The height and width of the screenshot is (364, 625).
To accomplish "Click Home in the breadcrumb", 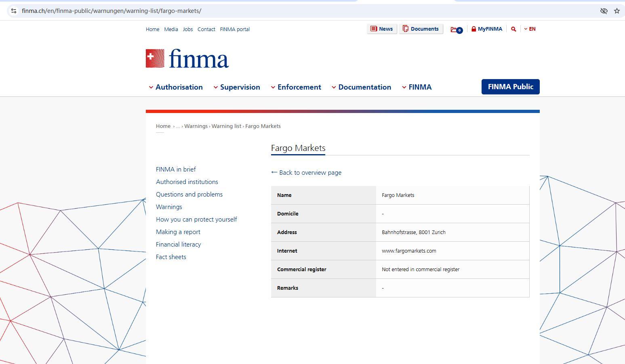I will [163, 126].
